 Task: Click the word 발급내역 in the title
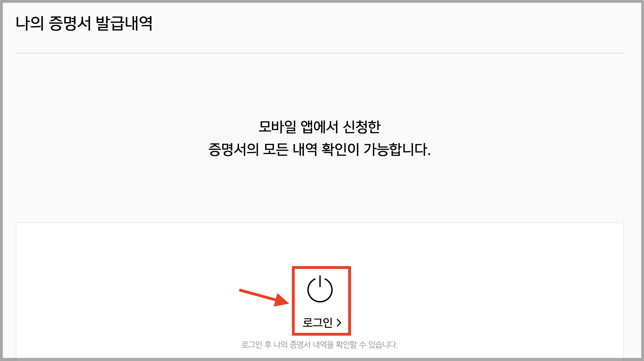(124, 23)
